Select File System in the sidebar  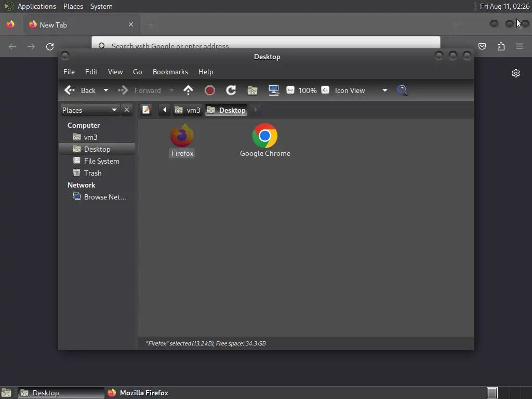coord(97,161)
